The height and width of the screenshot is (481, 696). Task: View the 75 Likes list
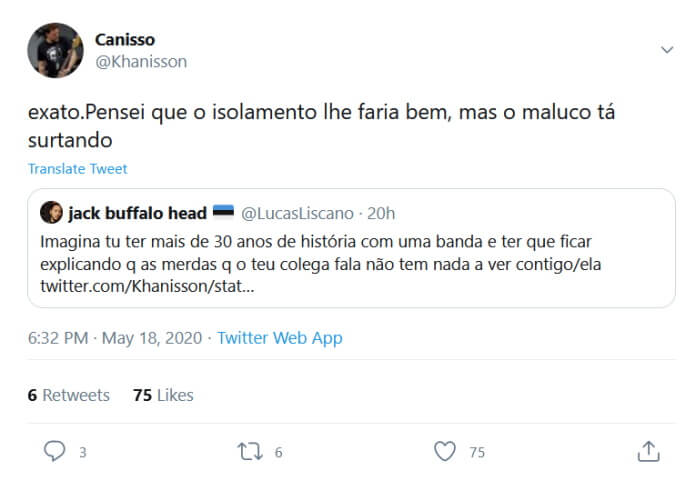163,395
